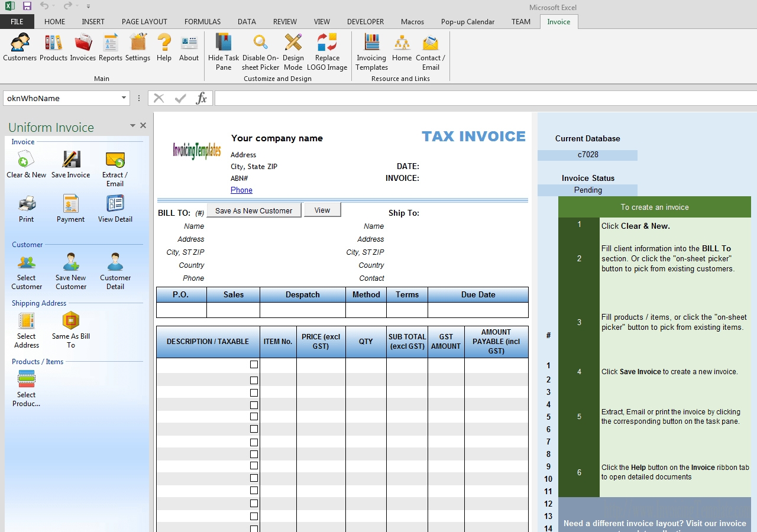Click the Save As New Customer button
This screenshot has height=532, width=757.
coord(254,210)
